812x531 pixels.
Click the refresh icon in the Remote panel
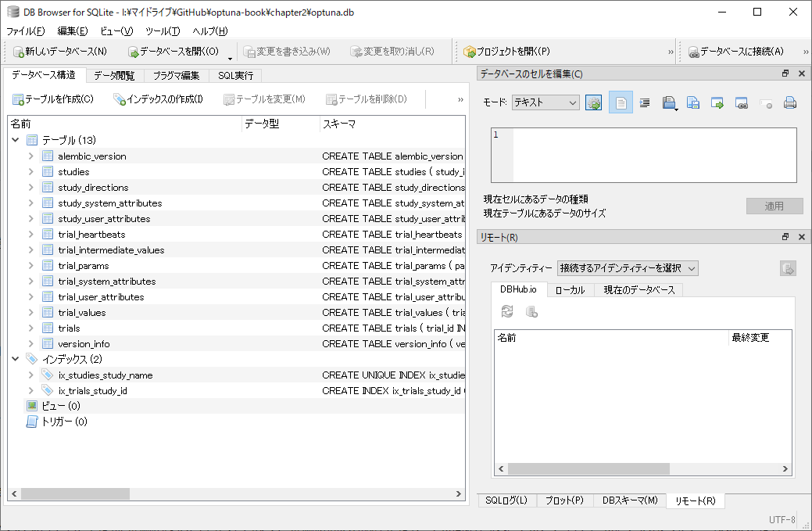coord(507,311)
